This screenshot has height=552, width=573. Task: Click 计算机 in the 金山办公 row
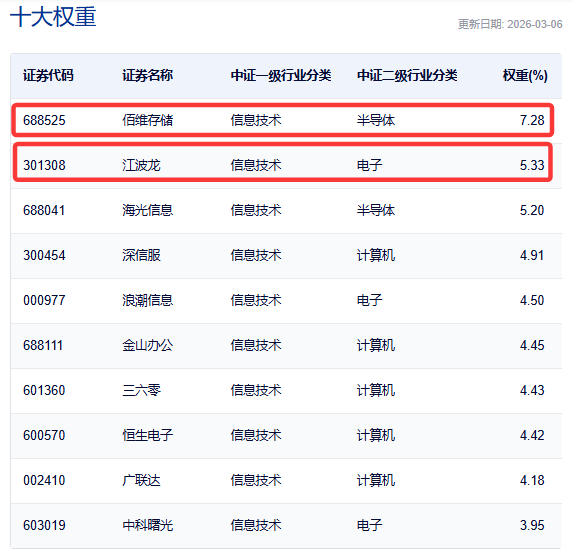click(376, 345)
